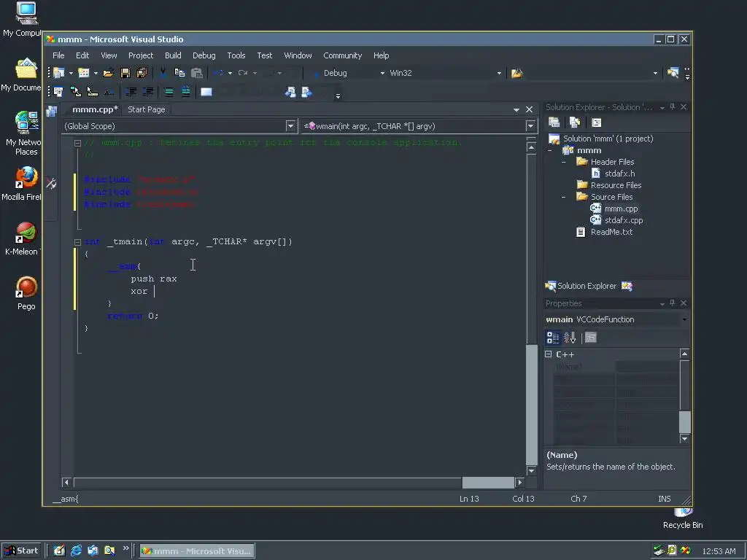Click the Add New Item toolbar icon

(x=84, y=73)
